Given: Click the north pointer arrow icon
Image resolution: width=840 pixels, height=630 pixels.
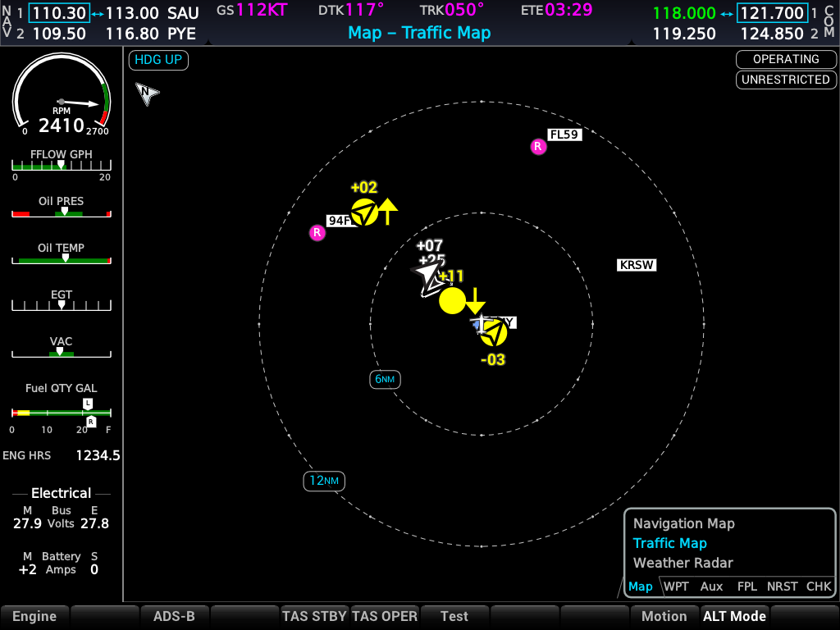Looking at the screenshot, I should click(x=146, y=94).
